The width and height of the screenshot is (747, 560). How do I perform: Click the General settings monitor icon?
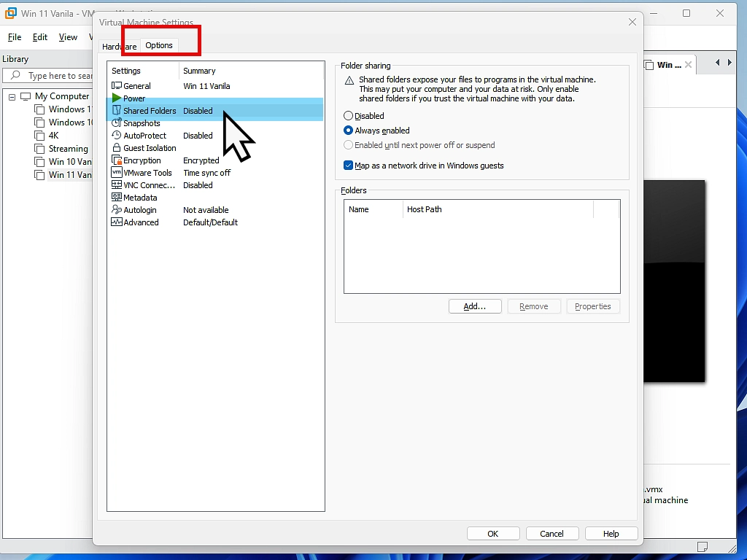click(116, 86)
